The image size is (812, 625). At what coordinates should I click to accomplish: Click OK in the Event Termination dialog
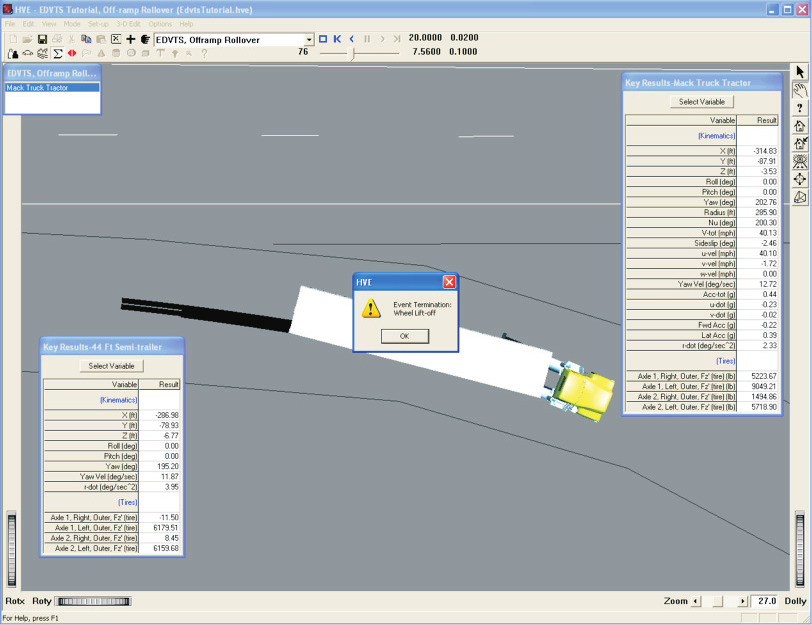click(x=404, y=336)
